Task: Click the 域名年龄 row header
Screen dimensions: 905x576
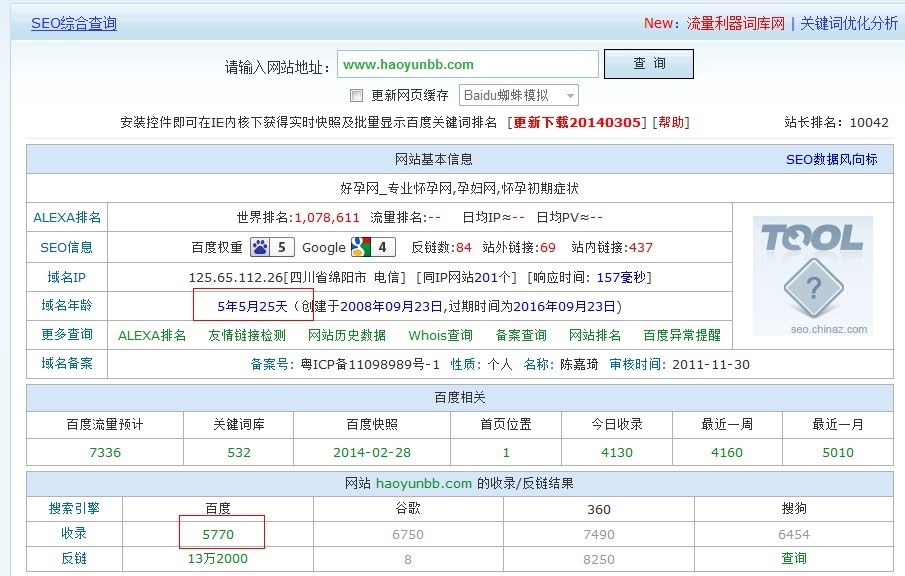Action: [x=66, y=305]
